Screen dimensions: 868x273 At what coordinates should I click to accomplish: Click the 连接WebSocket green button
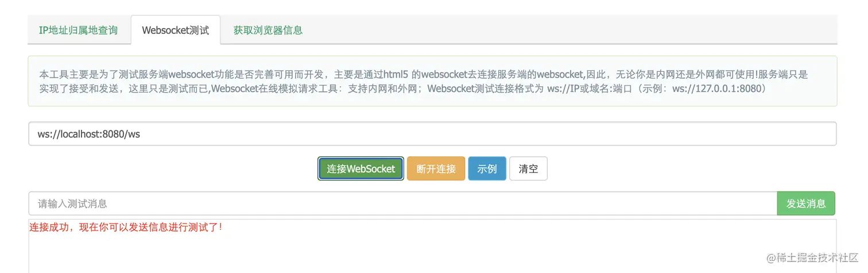pyautogui.click(x=361, y=169)
